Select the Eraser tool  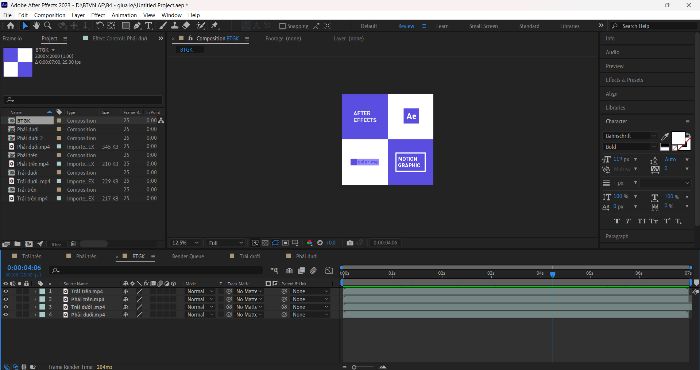coord(187,26)
